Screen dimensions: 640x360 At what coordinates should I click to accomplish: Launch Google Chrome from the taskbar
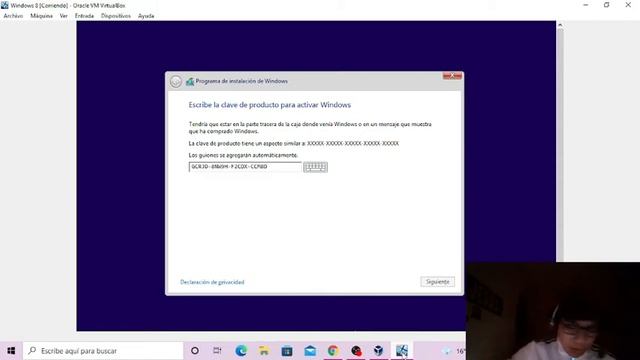(x=333, y=351)
